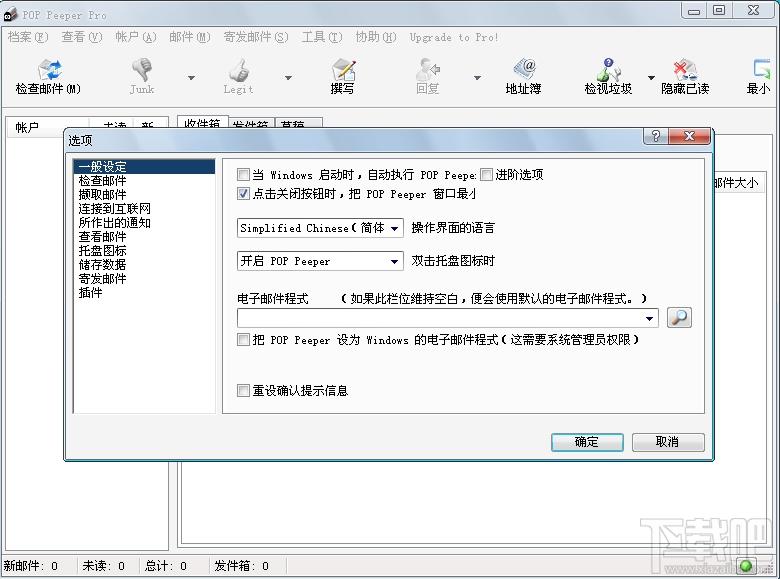Click the green status indicator in status bar

[746, 566]
